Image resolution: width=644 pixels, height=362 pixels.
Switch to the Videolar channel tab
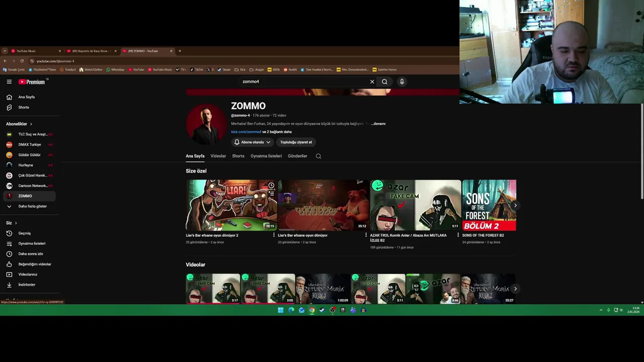pyautogui.click(x=218, y=156)
